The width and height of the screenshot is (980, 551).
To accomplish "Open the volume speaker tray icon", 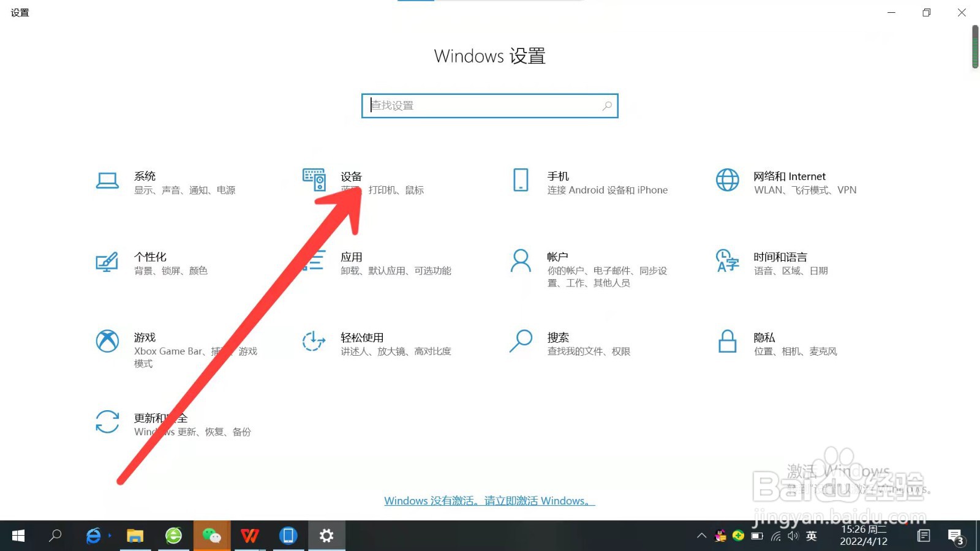I will coord(793,536).
